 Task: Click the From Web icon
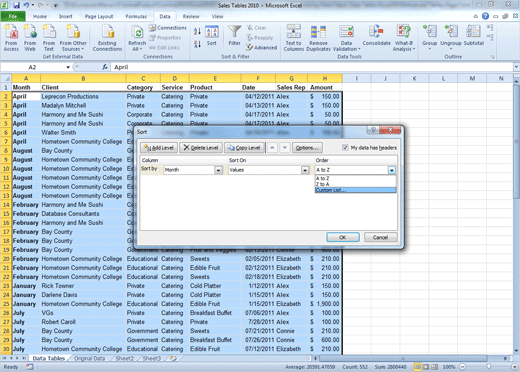point(30,38)
